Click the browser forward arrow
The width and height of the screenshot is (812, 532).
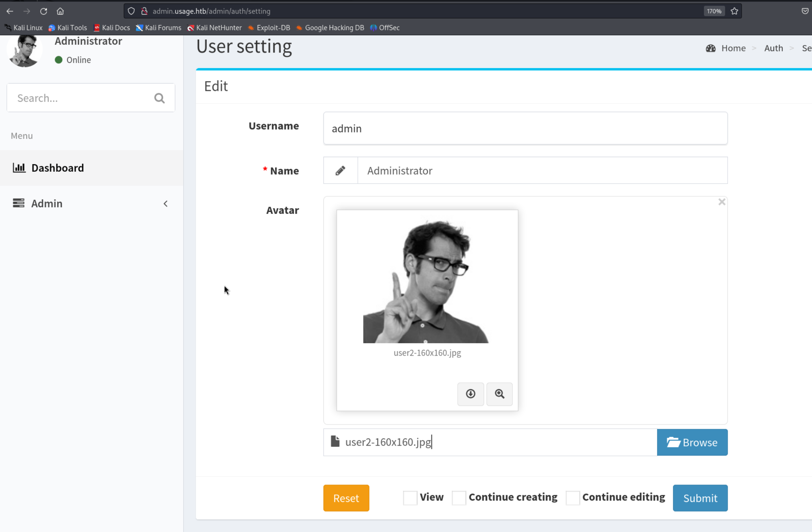pos(27,11)
